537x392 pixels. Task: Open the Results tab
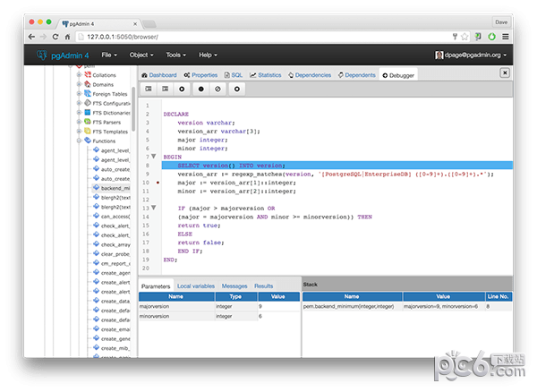(x=264, y=285)
